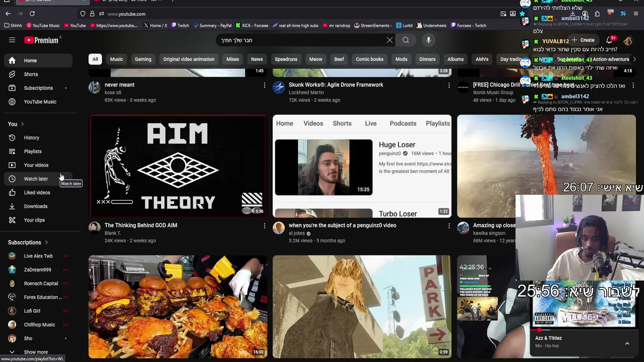This screenshot has width=644, height=362.
Task: Click the search magnifier button
Action: [x=406, y=40]
